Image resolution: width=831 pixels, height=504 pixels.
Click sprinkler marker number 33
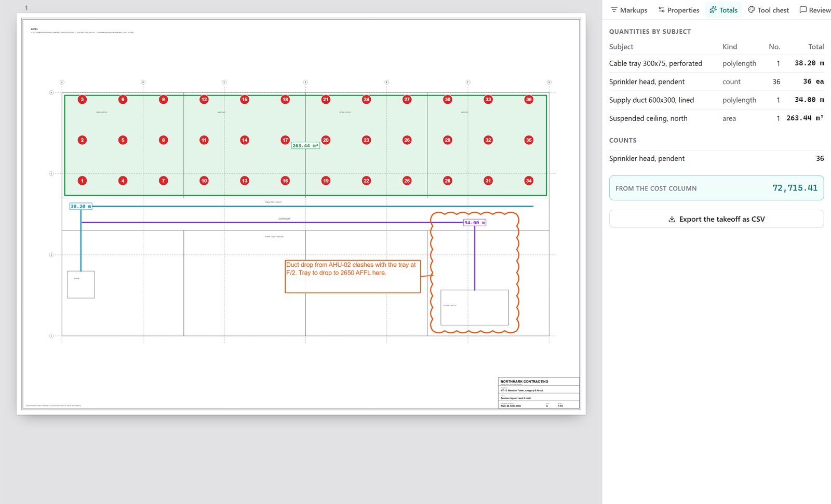click(488, 100)
